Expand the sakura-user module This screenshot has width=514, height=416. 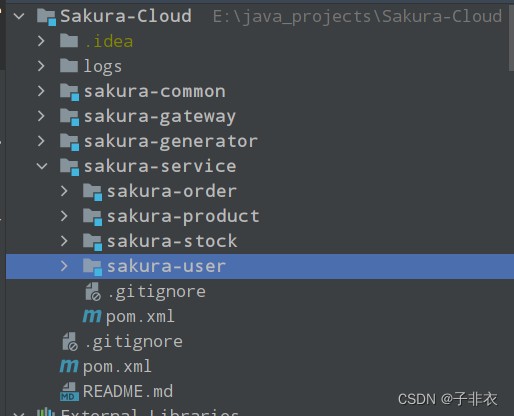pyautogui.click(x=64, y=266)
